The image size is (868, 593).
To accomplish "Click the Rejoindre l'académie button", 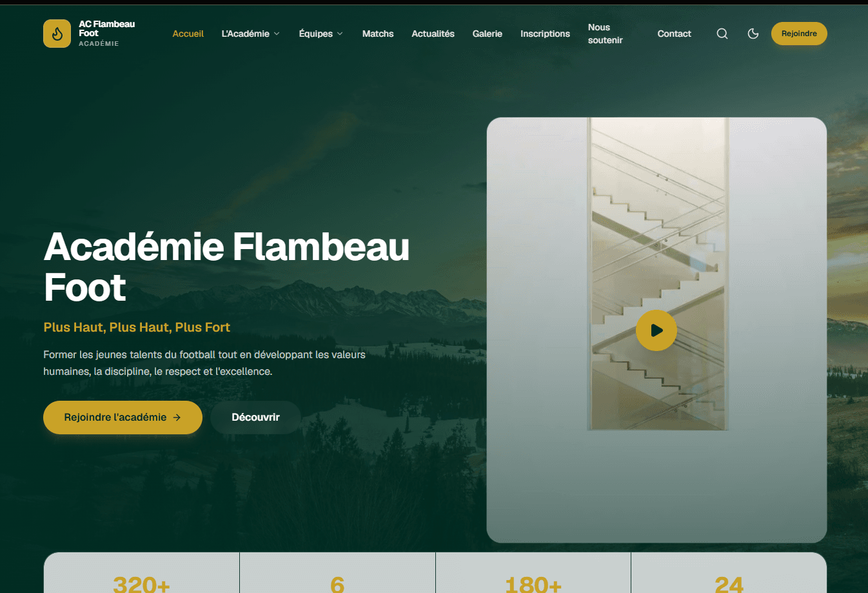I will [x=123, y=417].
